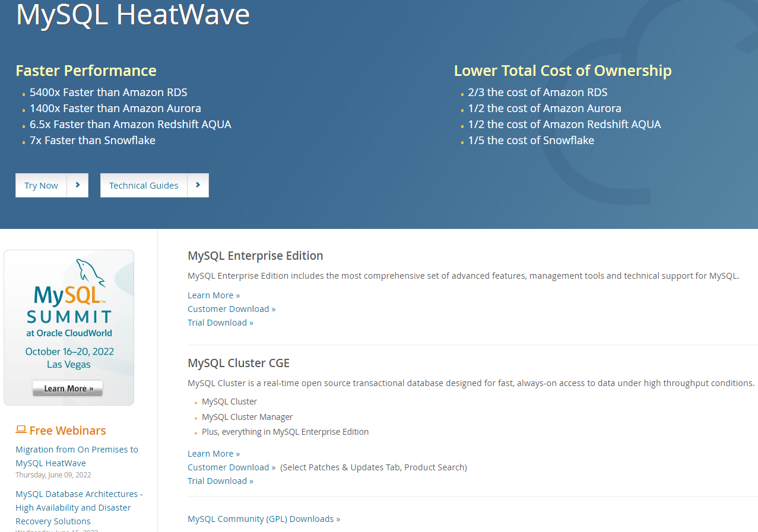Click Learn More under MySQL Cluster CGE

pos(214,454)
